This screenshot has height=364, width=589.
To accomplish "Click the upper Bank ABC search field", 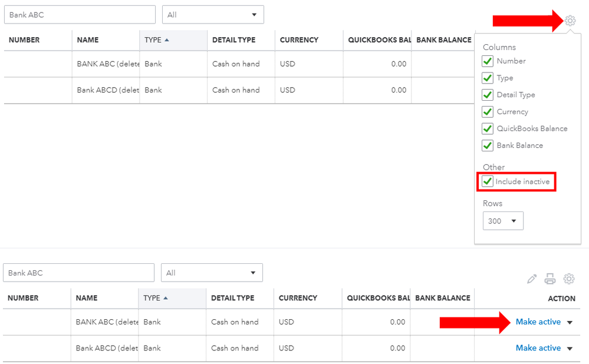I will click(x=80, y=15).
